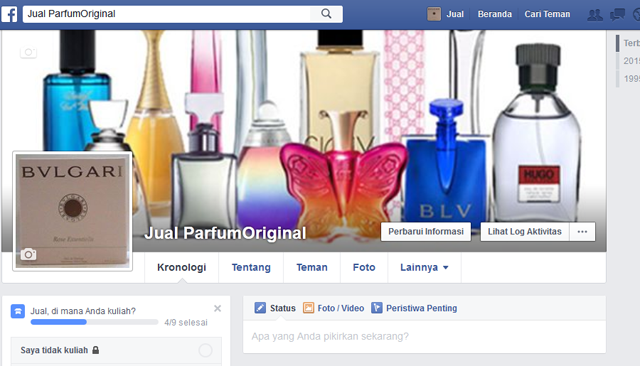Image resolution: width=640 pixels, height=366 pixels.
Task: Click the camera icon on cover photo
Action: (28, 52)
